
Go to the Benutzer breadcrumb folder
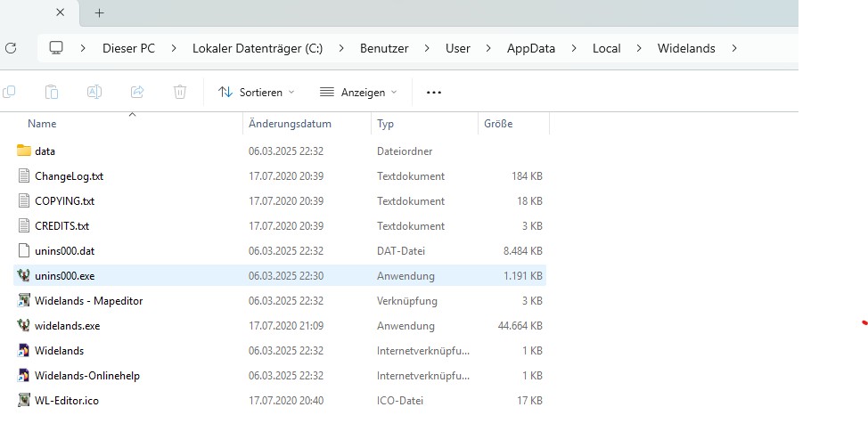coord(384,49)
